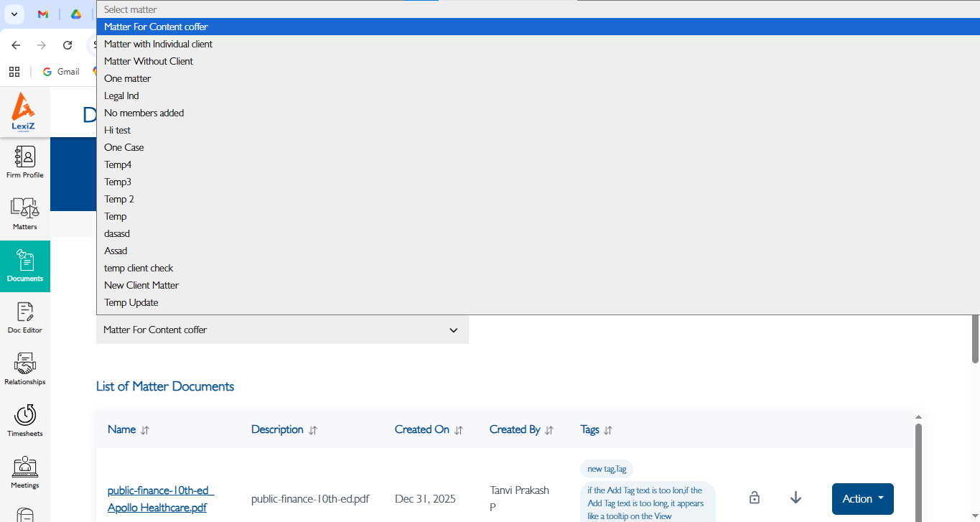Sort documents by Created On

coord(458,430)
